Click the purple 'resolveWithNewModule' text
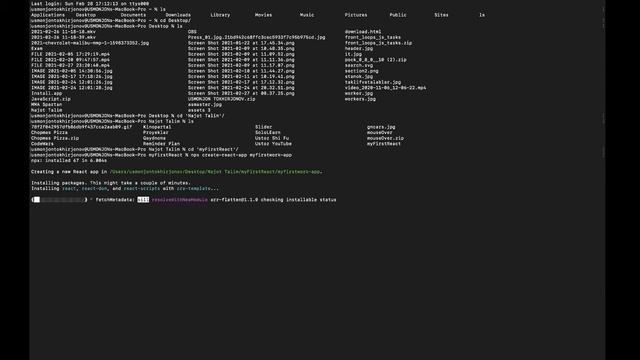The width and height of the screenshot is (640, 360). [x=180, y=200]
